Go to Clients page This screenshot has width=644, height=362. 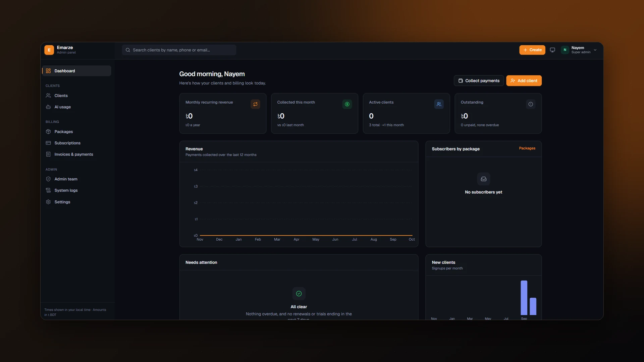(x=76, y=96)
